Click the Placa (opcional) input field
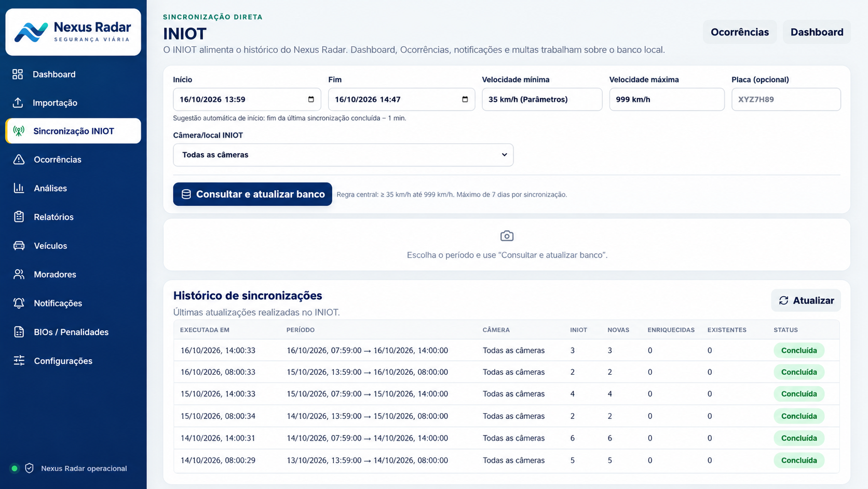 click(786, 99)
